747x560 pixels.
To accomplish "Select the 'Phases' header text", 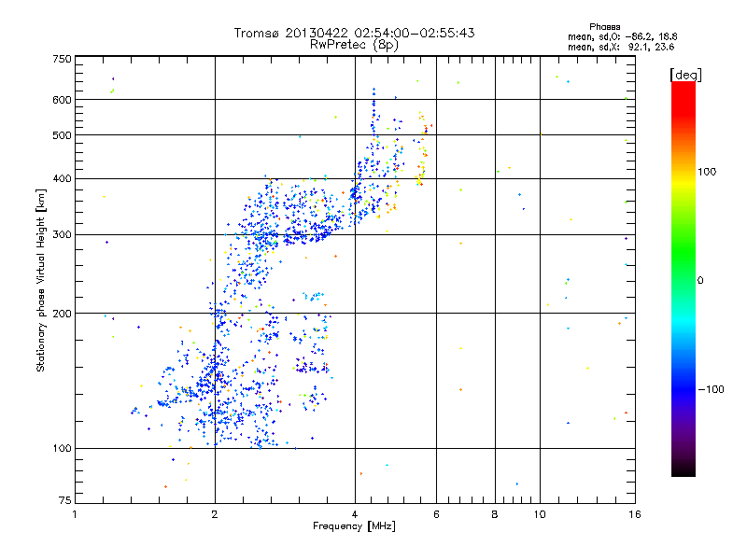I will click(604, 27).
